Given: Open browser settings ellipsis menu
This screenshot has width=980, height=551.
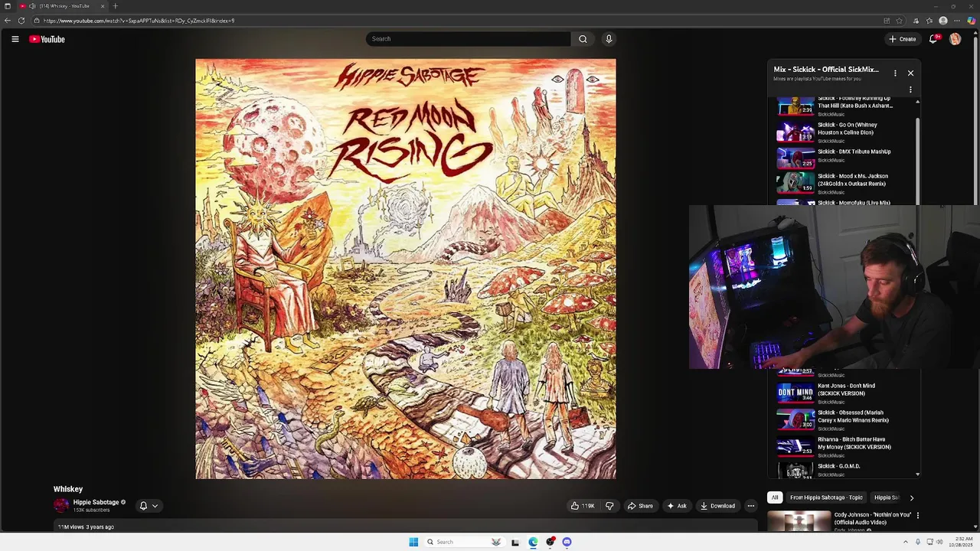Looking at the screenshot, I should pos(957,21).
